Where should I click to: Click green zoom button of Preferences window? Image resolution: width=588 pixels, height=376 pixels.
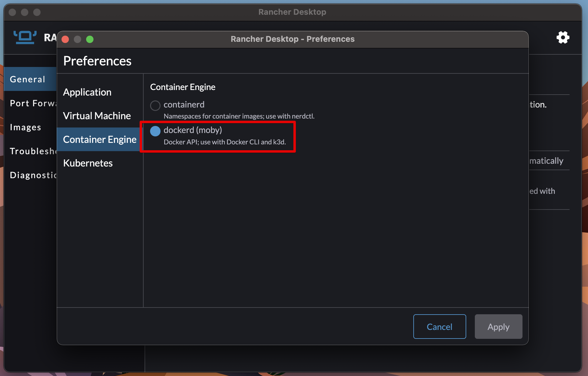(x=90, y=39)
